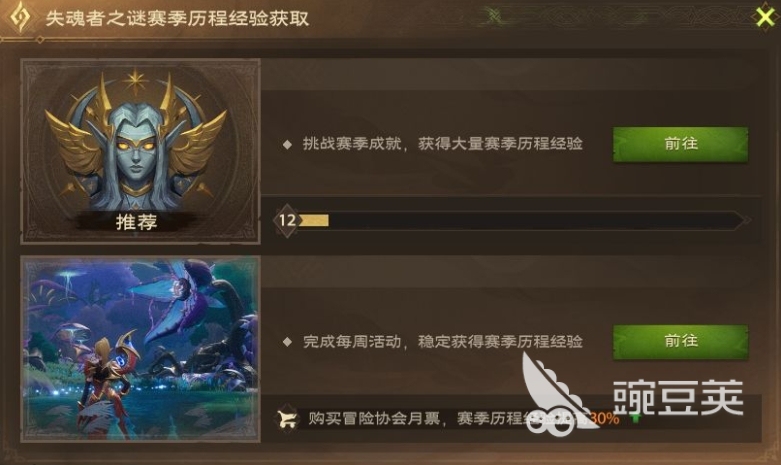This screenshot has width=781, height=465.
Task: Click the 前往 button for weekly activities
Action: (680, 342)
